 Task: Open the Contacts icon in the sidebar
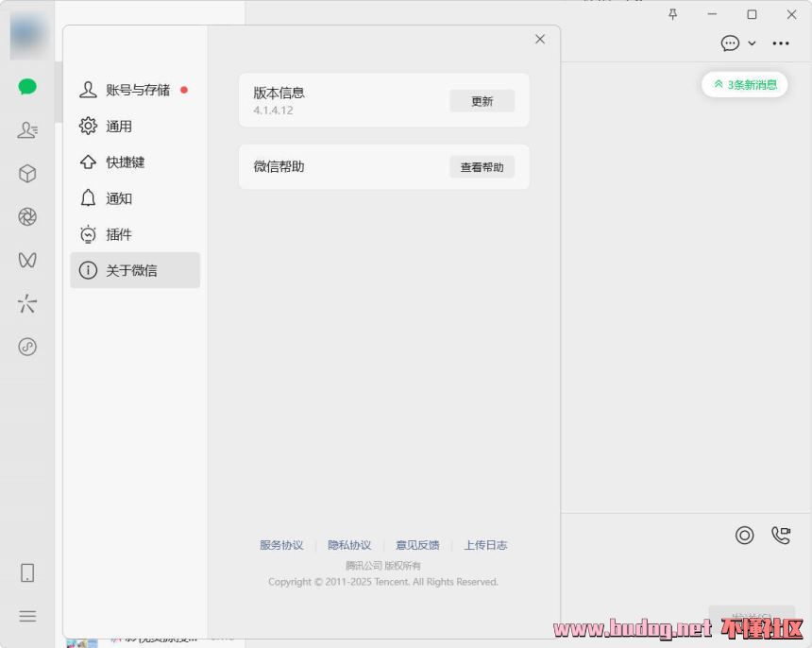point(27,129)
